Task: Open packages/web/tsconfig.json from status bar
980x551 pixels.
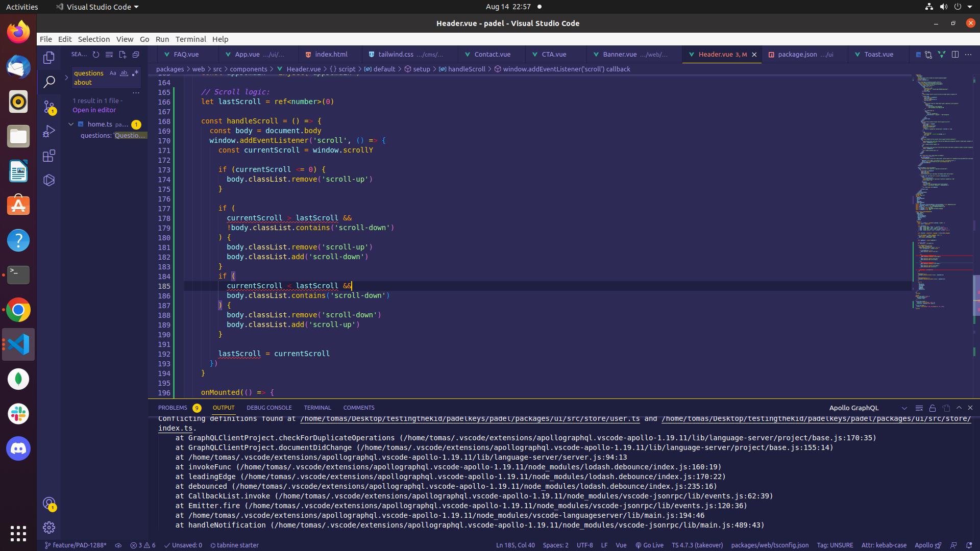Action: [770, 545]
